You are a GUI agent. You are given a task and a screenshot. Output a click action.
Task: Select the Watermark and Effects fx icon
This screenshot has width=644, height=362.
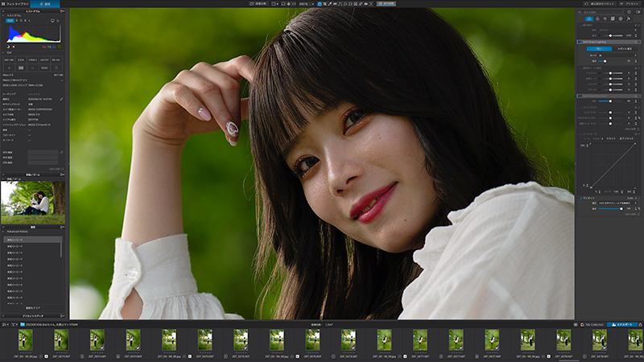[x=629, y=19]
